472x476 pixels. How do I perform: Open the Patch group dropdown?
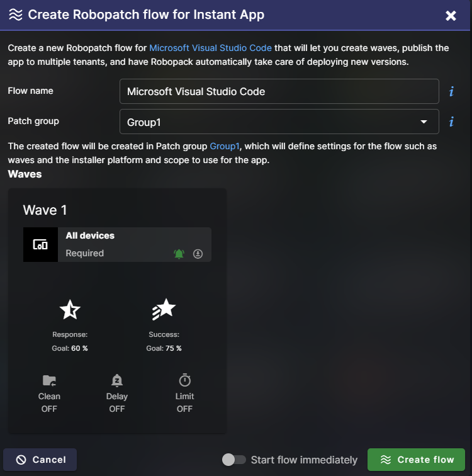click(279, 122)
